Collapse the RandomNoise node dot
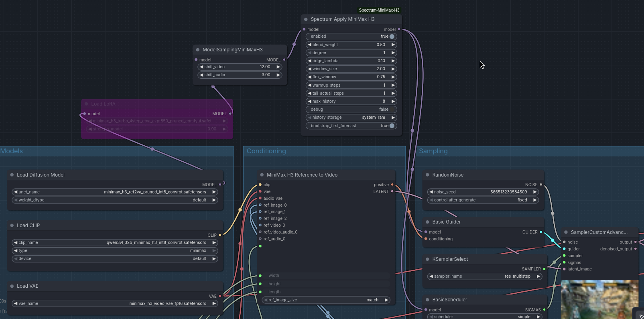The image size is (644, 319). (428, 175)
